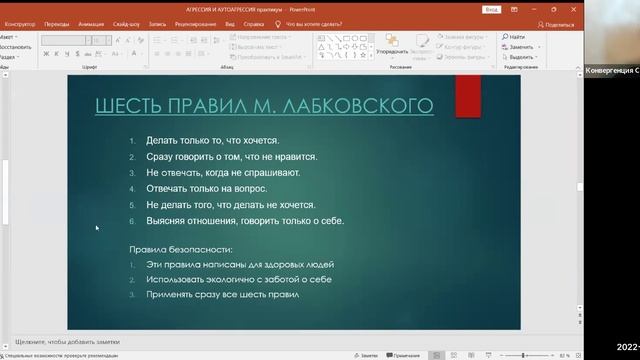The width and height of the screenshot is (640, 360).
Task: Toggle text shadow (S) formatting
Action: [x=77, y=54]
